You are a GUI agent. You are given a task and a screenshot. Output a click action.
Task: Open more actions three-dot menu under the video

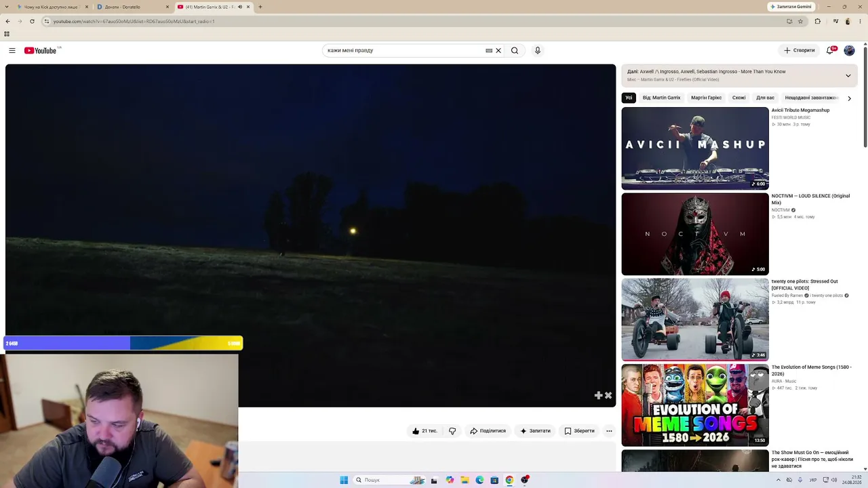pos(609,430)
